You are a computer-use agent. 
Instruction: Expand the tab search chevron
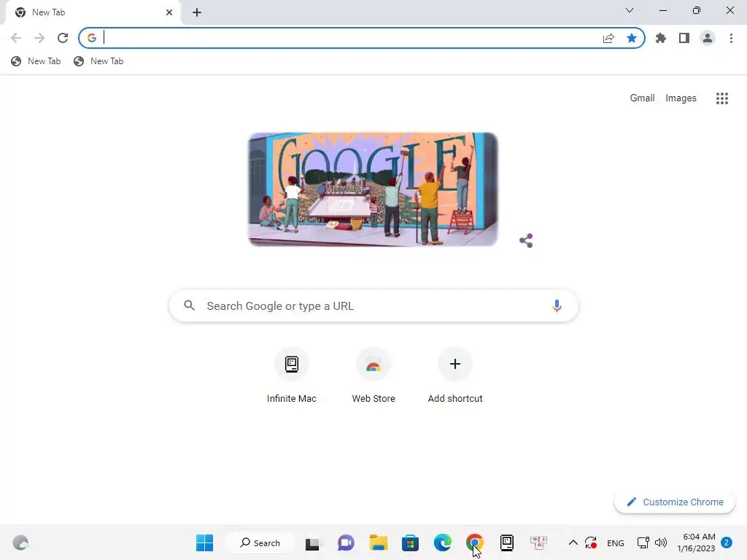point(630,10)
